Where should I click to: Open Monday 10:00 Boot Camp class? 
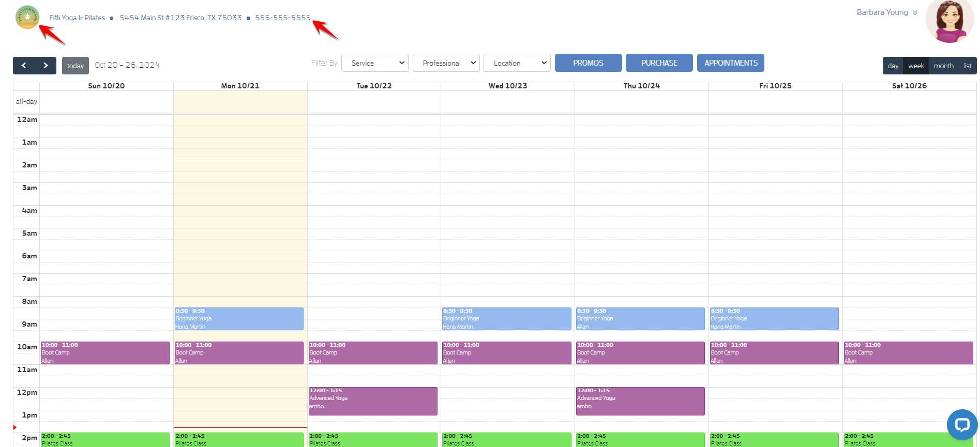pos(239,353)
